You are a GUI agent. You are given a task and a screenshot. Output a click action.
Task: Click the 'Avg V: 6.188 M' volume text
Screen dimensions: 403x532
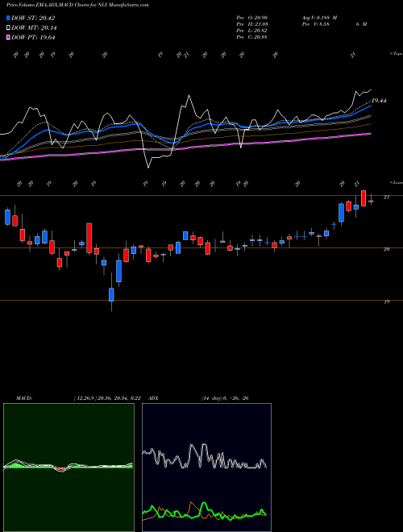point(318,18)
